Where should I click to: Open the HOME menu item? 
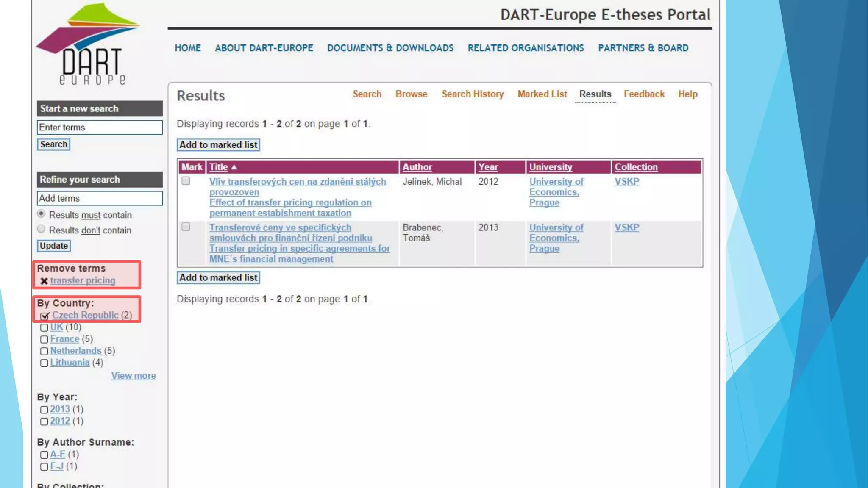[x=188, y=48]
